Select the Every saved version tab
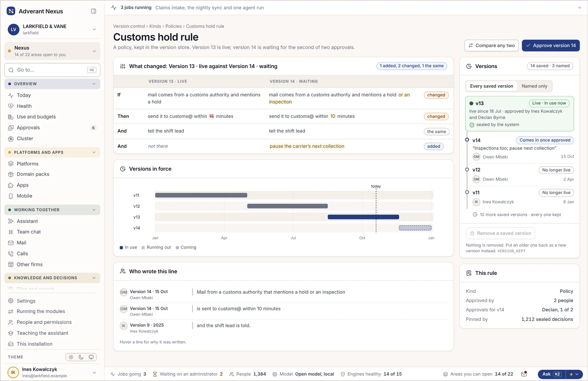 click(x=491, y=86)
